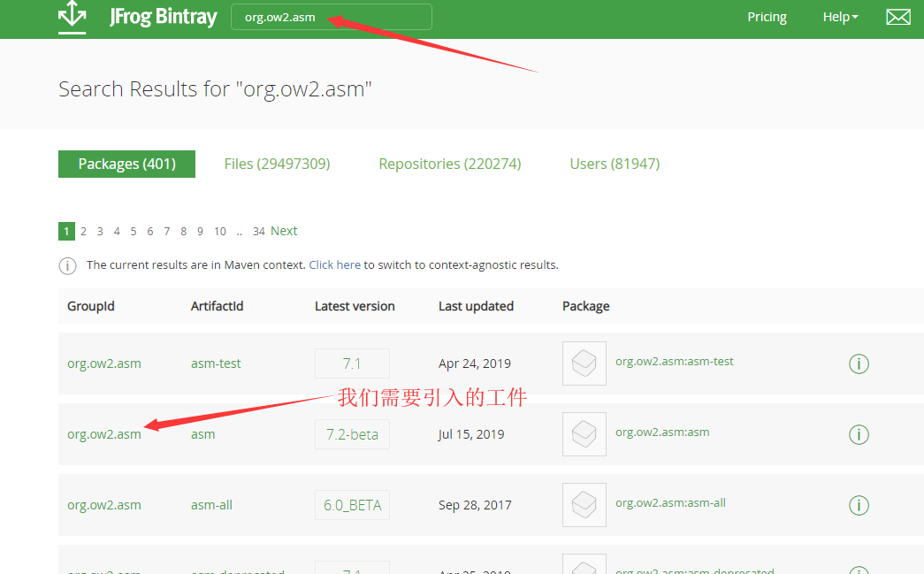Go to results page 2
This screenshot has width=924, height=574.
(x=84, y=232)
